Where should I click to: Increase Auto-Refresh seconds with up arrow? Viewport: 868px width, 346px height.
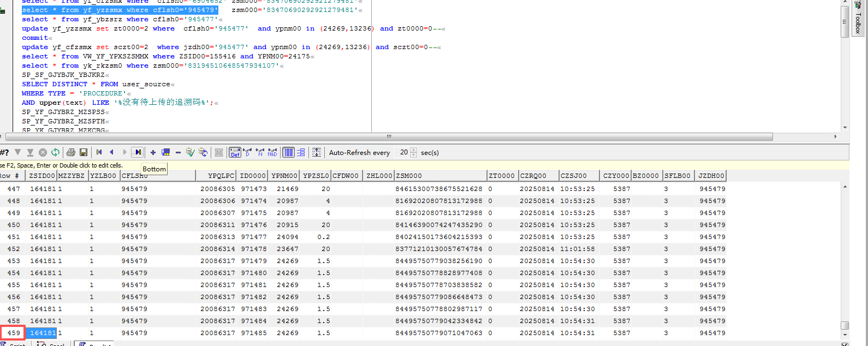pos(413,150)
